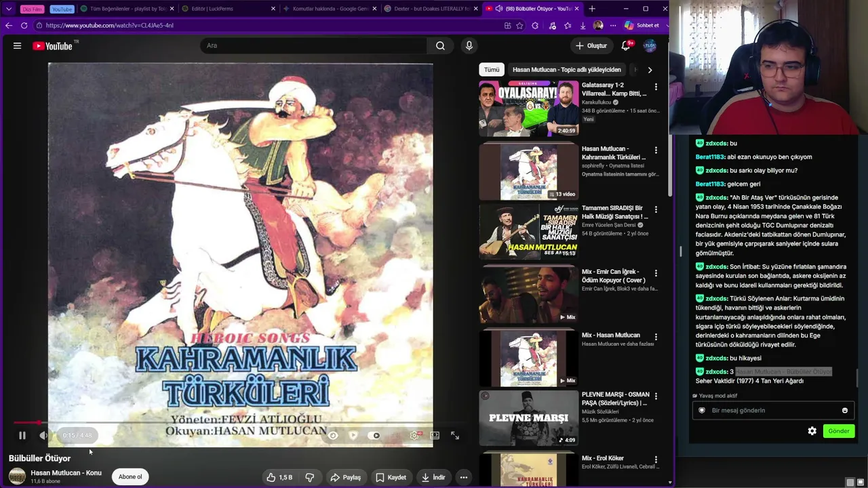Open options for the Kahramanlık Türküleri playlist

point(656,150)
